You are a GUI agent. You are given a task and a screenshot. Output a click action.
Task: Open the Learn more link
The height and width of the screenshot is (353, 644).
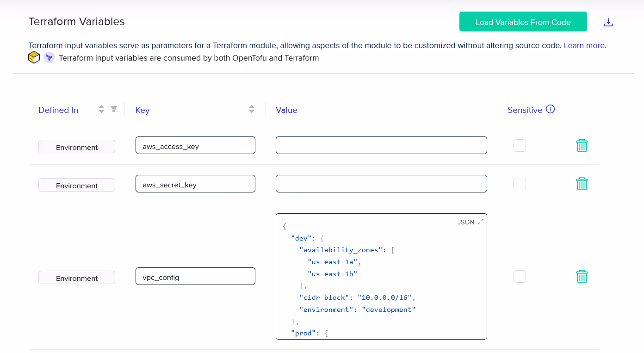[x=585, y=45]
